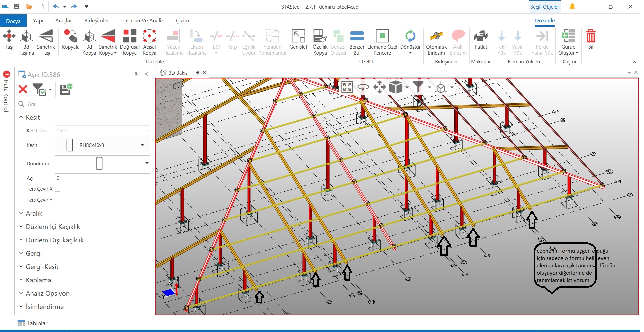This screenshot has height=332, width=644.
Task: Open the Birleşimler ribbon tab
Action: pos(97,21)
